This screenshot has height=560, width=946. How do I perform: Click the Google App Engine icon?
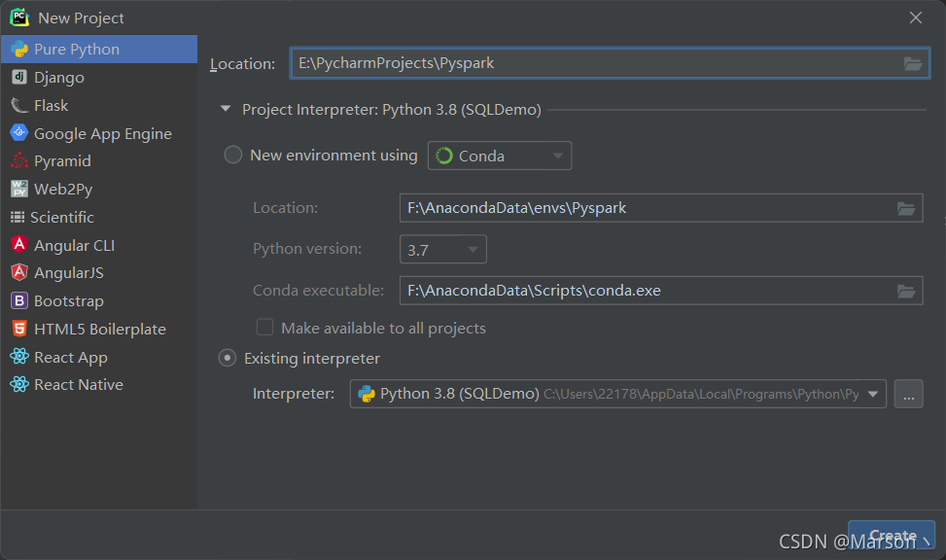[x=19, y=132]
